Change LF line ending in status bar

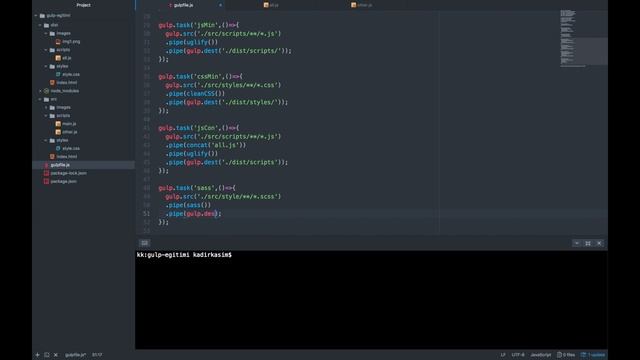pos(503,355)
